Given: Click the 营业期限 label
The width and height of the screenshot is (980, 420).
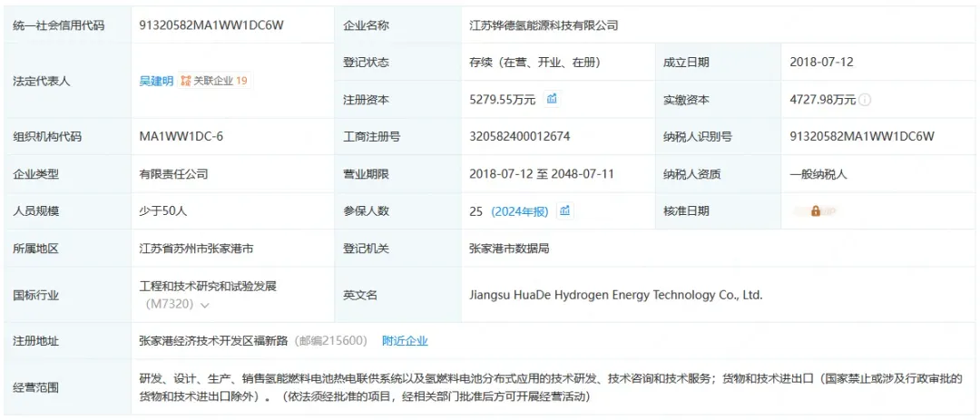Looking at the screenshot, I should point(367,174).
